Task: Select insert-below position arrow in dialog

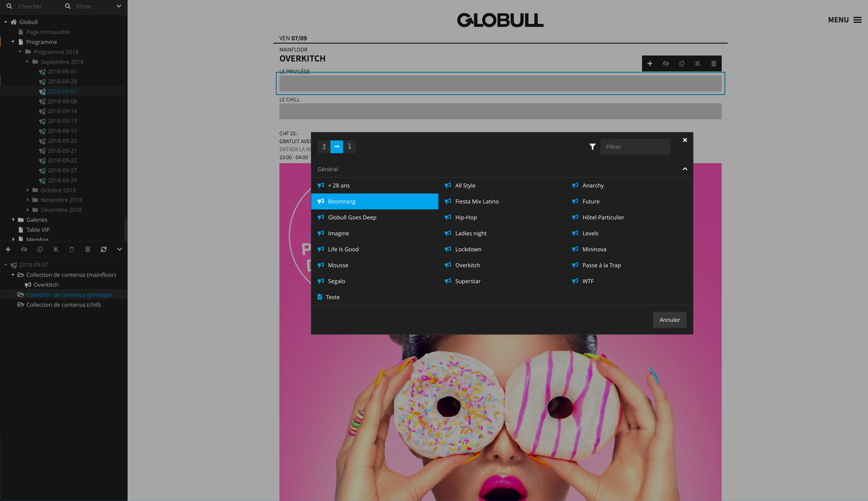Action: pos(350,147)
